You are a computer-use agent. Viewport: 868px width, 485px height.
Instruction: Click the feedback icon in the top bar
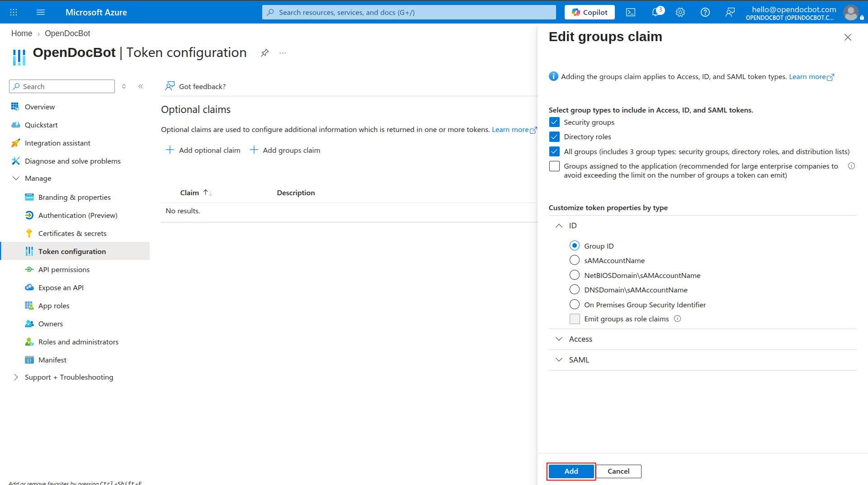[x=730, y=12]
